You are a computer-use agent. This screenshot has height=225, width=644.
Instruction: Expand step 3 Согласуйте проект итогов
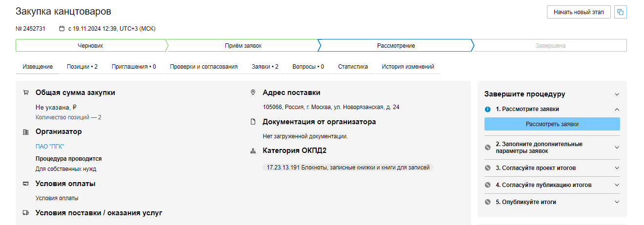(x=617, y=168)
